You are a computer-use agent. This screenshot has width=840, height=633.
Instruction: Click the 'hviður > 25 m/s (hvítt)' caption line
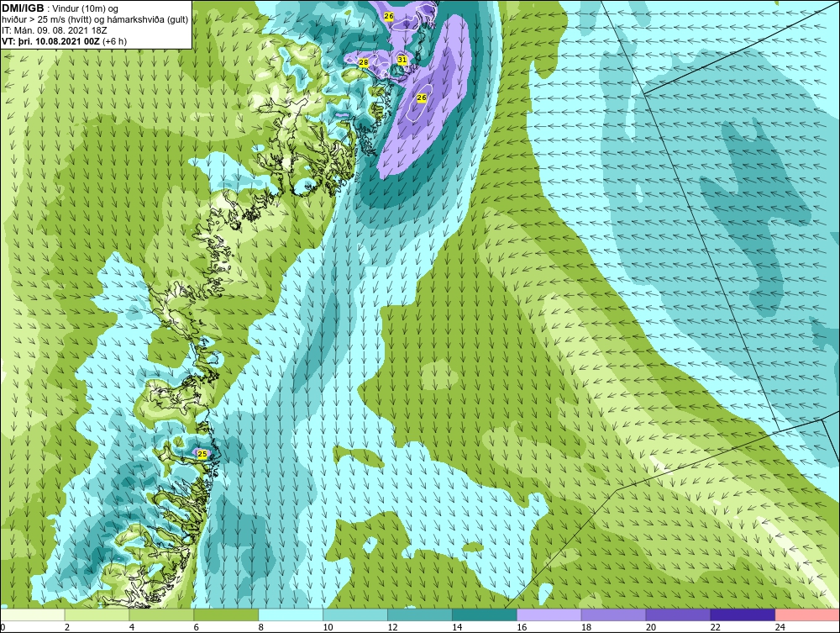pos(47,20)
